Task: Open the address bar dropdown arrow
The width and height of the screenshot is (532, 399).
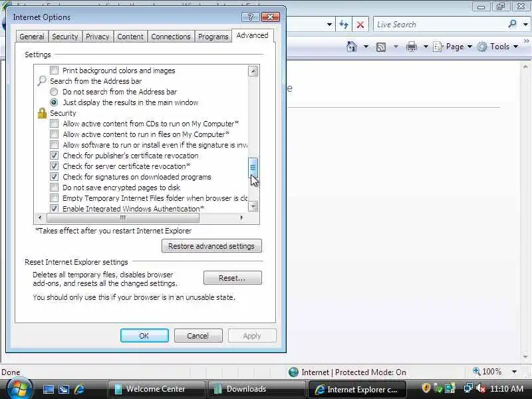Action: [329, 25]
